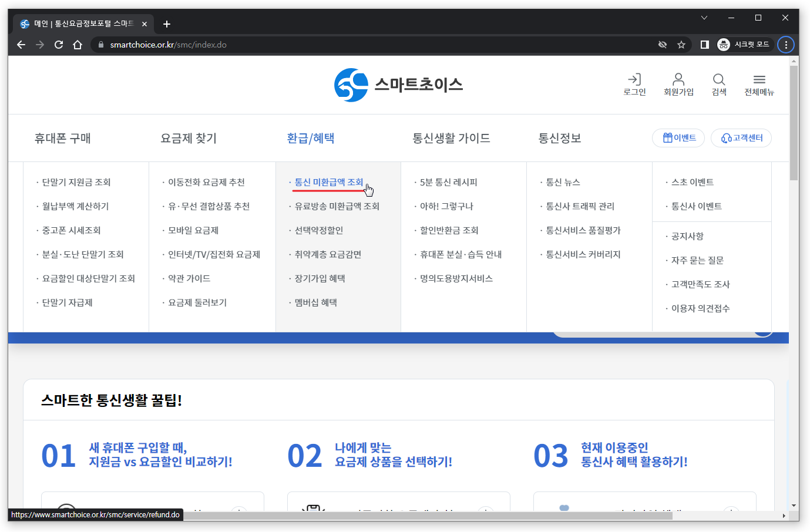Open the 통신정보 menu
Screen dimensions: 810x532
tap(560, 138)
